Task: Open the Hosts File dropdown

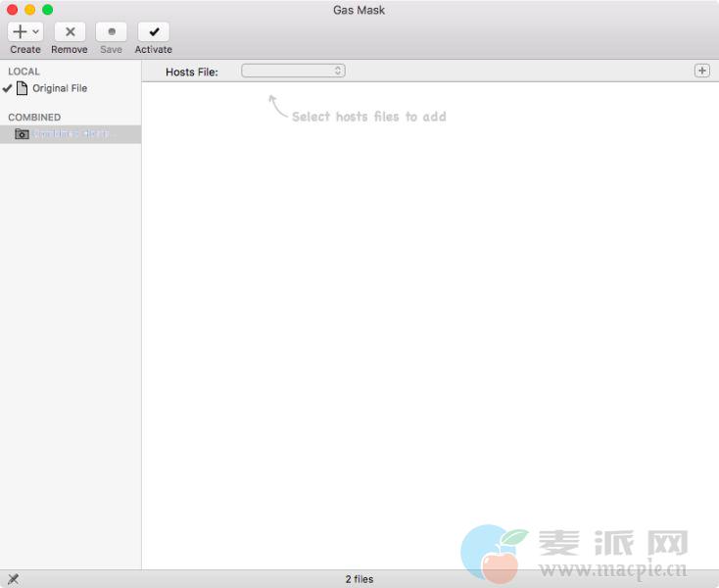Action: click(x=293, y=71)
